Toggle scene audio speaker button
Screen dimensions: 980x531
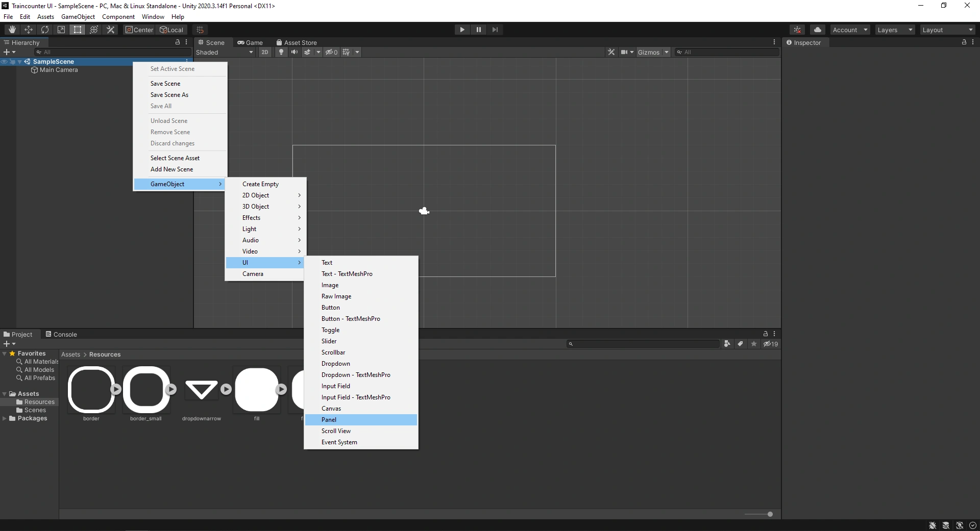tap(295, 52)
